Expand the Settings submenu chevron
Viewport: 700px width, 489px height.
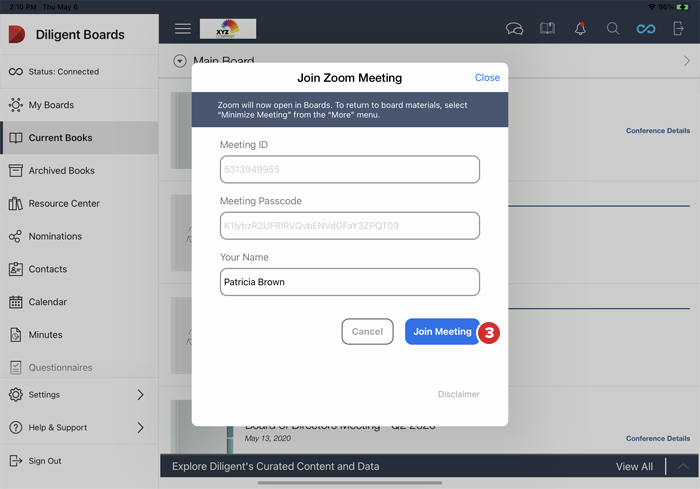click(x=140, y=395)
